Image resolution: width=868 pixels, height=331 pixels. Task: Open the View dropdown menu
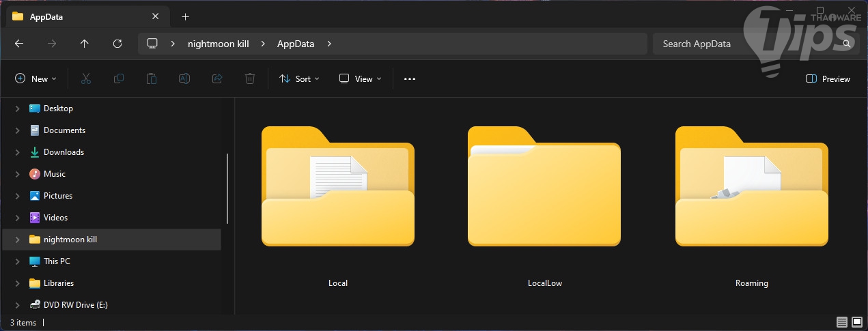361,79
